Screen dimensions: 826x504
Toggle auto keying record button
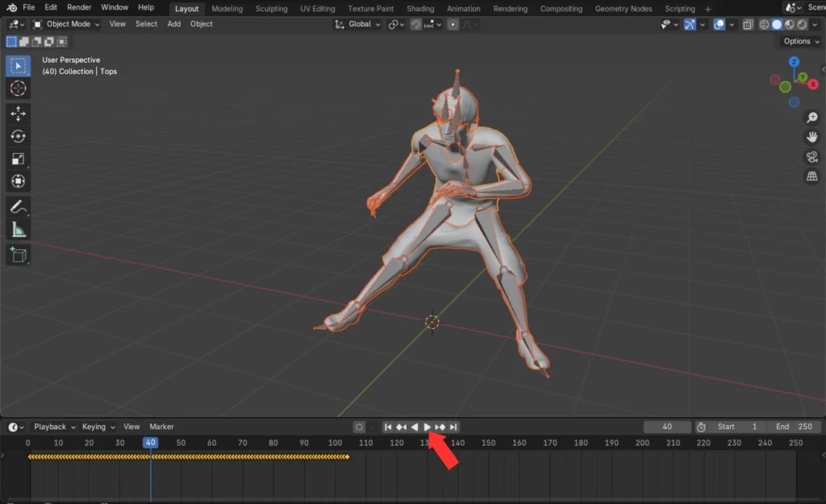359,427
